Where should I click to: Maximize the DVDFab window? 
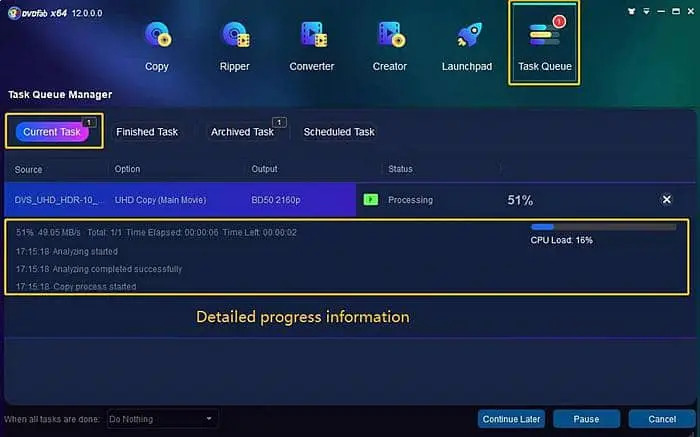[x=676, y=11]
